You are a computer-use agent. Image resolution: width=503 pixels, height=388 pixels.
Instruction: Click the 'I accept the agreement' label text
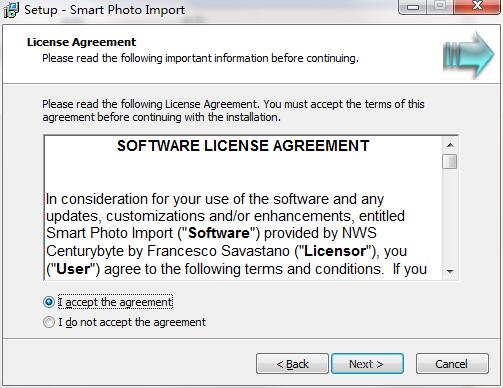tap(115, 302)
